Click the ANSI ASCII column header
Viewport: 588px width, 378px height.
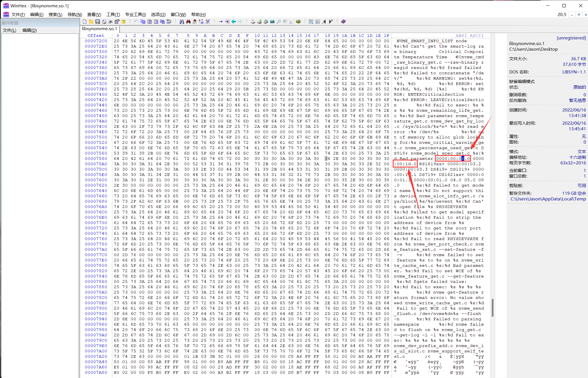pos(469,35)
